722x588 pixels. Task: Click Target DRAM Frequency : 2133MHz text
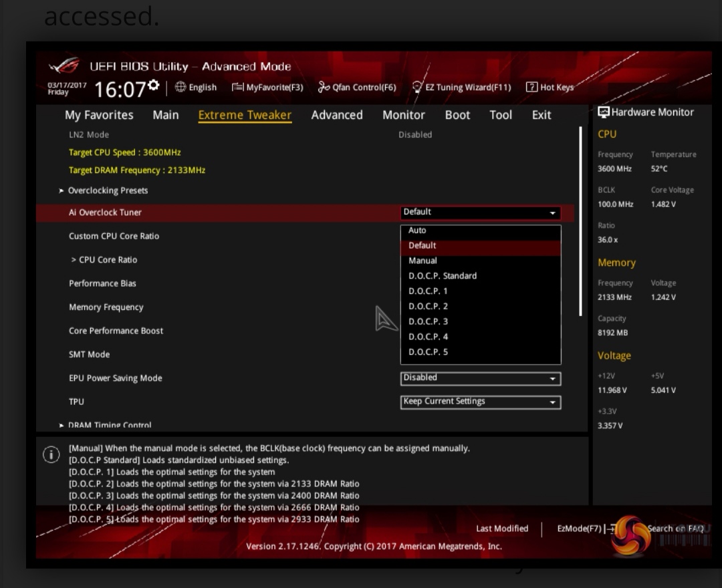tap(137, 170)
